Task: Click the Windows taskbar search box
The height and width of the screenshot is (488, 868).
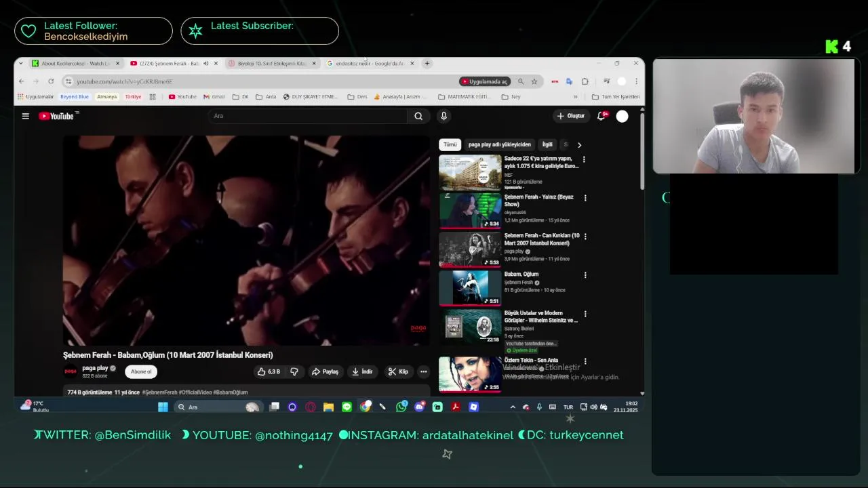Action: 218,407
